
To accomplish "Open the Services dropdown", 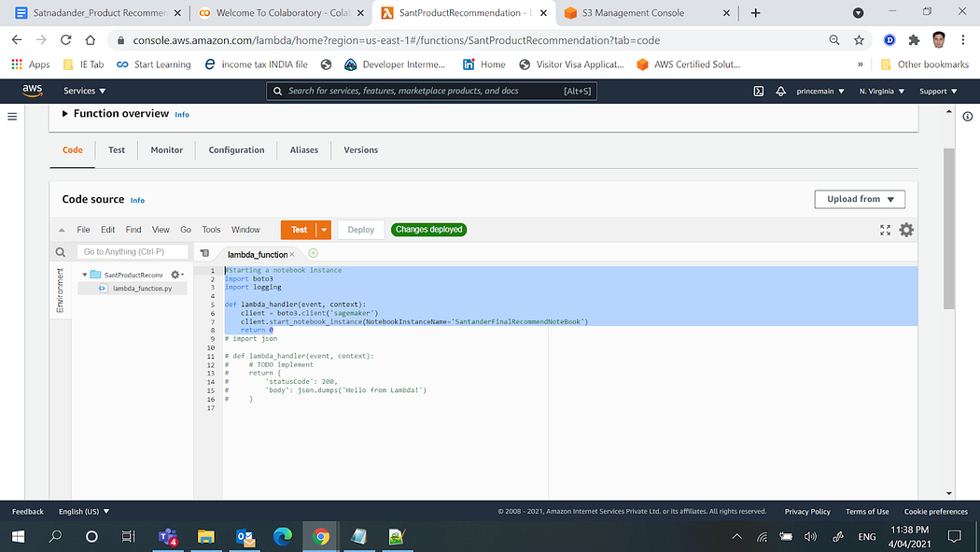I will tap(84, 92).
